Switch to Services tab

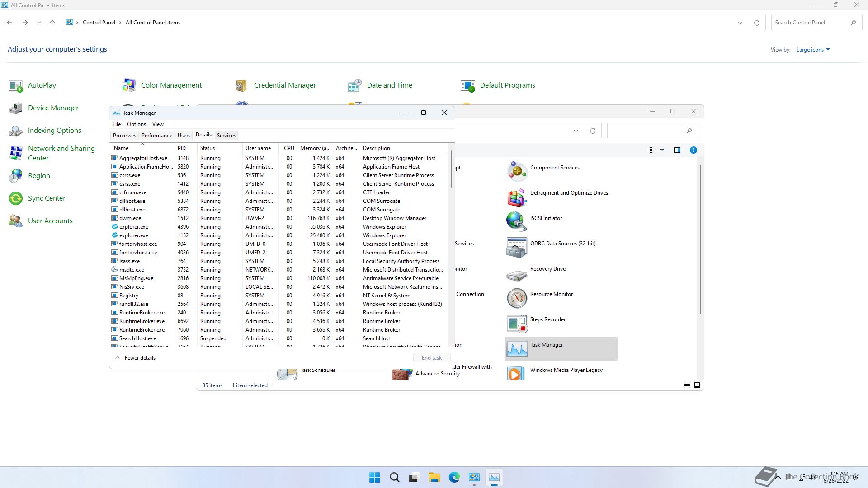point(226,136)
